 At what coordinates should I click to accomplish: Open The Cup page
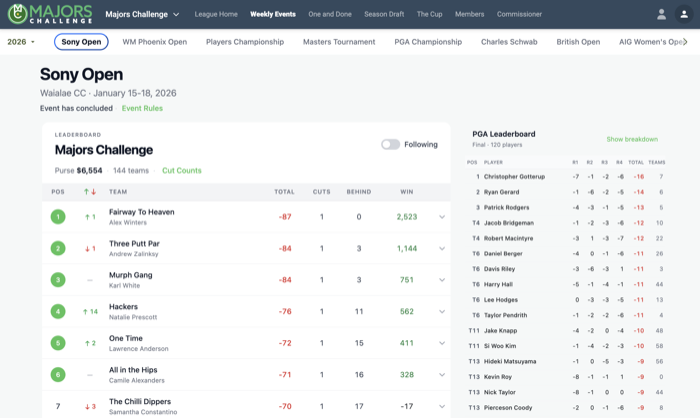(429, 14)
